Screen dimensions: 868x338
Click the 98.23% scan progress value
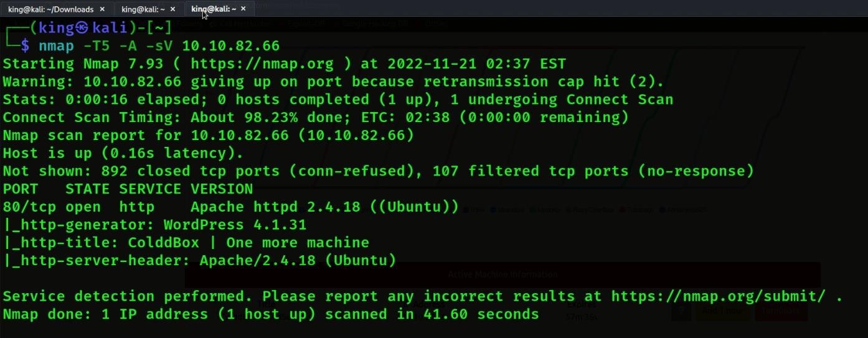click(284, 117)
